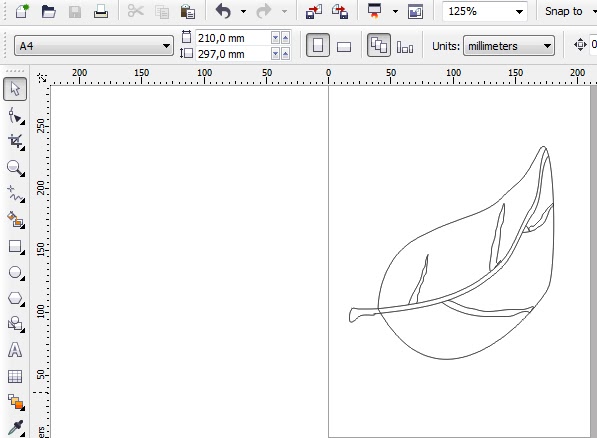Cut selection with the scissors icon
597x438 pixels.
(x=136, y=11)
